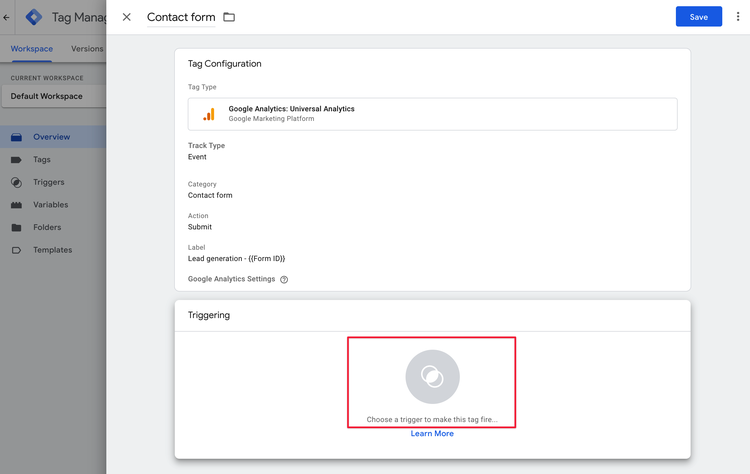Click the Templates icon in sidebar
750x474 pixels.
16,250
